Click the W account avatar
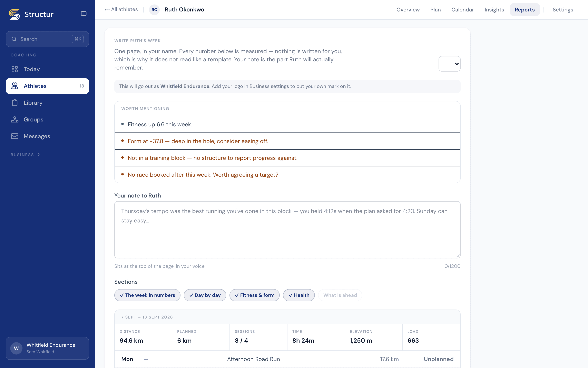Image resolution: width=588 pixels, height=368 pixels. [16, 348]
